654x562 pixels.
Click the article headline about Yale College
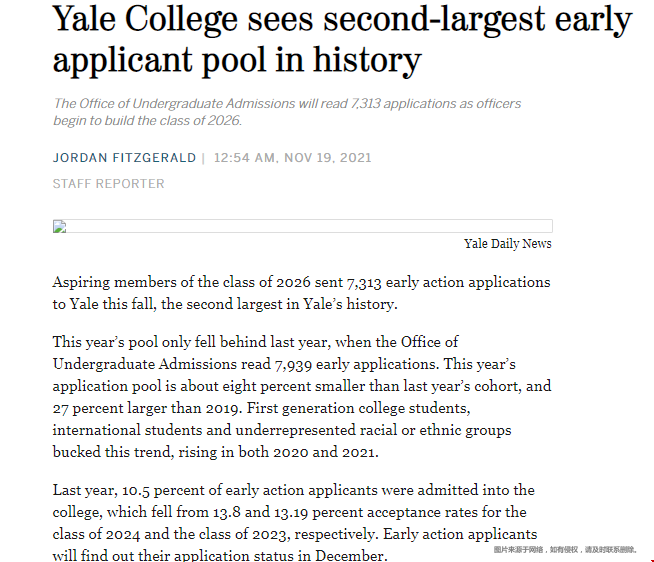(x=342, y=39)
